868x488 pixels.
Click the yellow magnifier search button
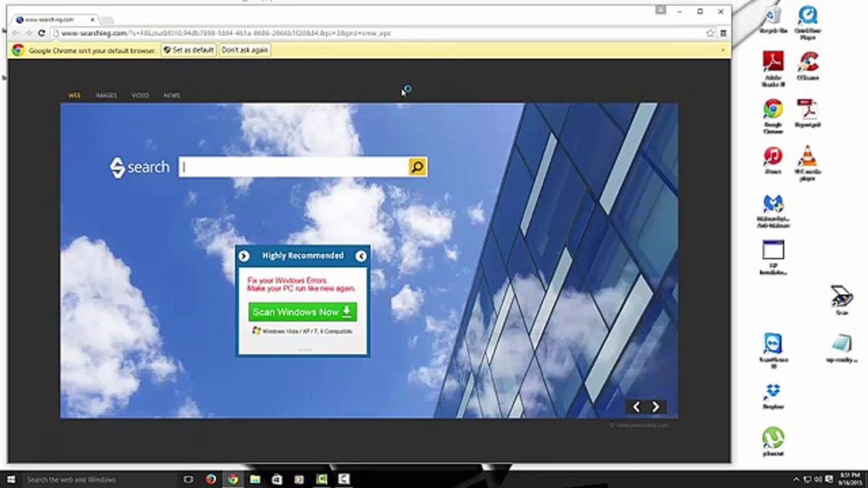[x=418, y=167]
